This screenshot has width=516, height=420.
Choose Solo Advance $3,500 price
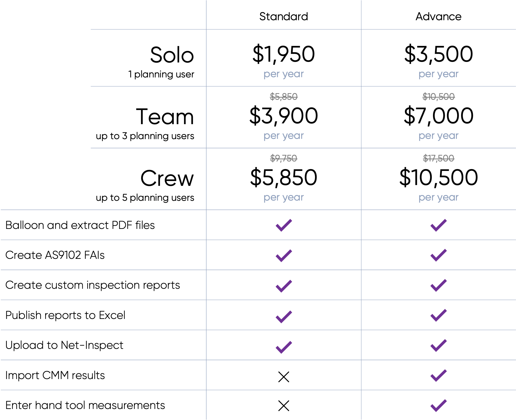[438, 54]
